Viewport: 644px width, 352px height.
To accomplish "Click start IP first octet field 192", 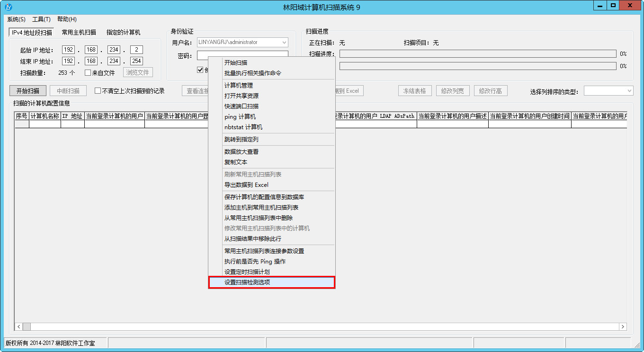I will coord(69,50).
